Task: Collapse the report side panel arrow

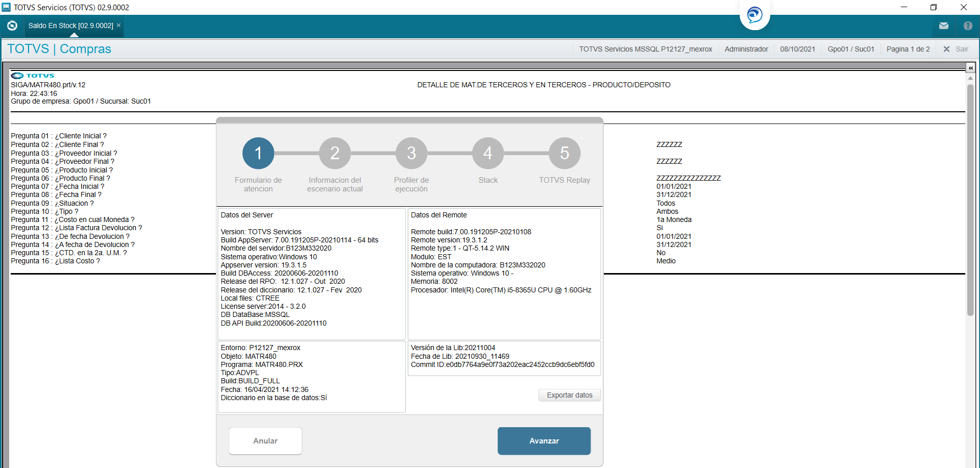Action: (970, 68)
